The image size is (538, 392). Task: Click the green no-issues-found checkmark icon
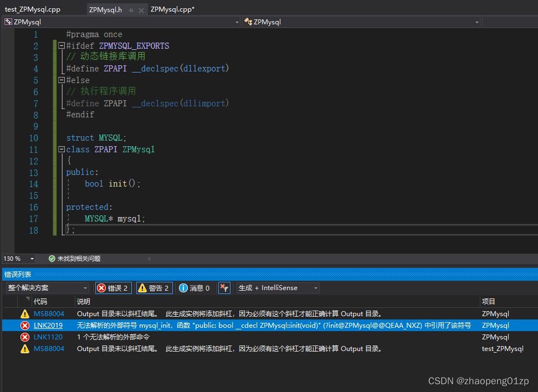click(52, 259)
